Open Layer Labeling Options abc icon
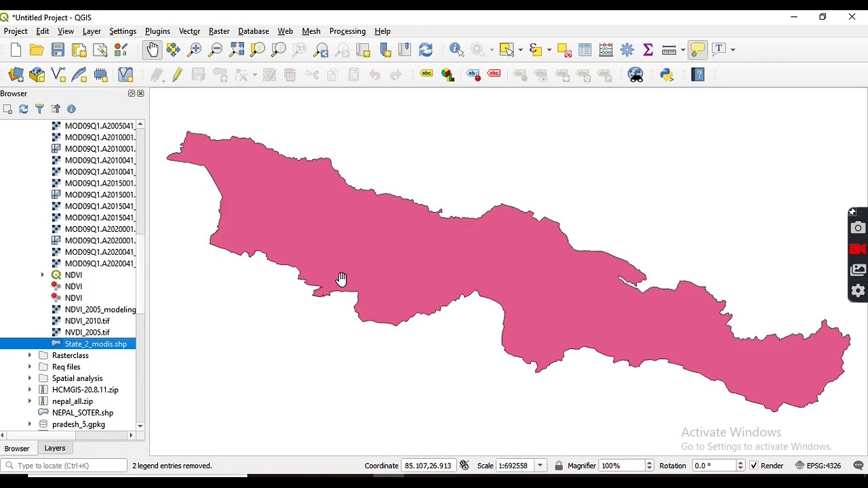868x488 pixels. (x=427, y=75)
